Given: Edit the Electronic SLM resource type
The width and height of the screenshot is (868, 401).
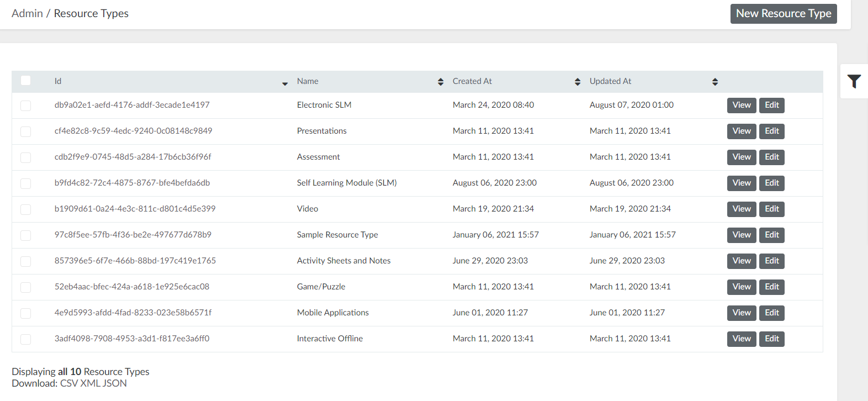Looking at the screenshot, I should [772, 105].
